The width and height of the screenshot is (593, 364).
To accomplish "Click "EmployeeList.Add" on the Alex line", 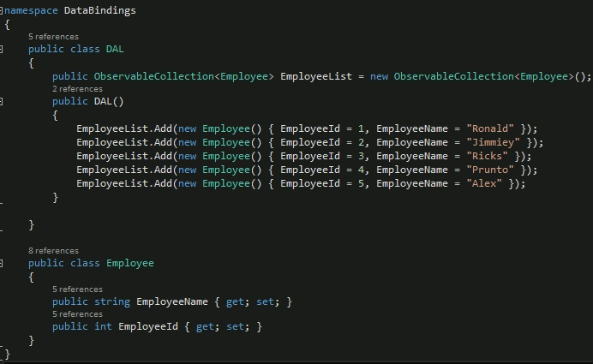I will [124, 183].
